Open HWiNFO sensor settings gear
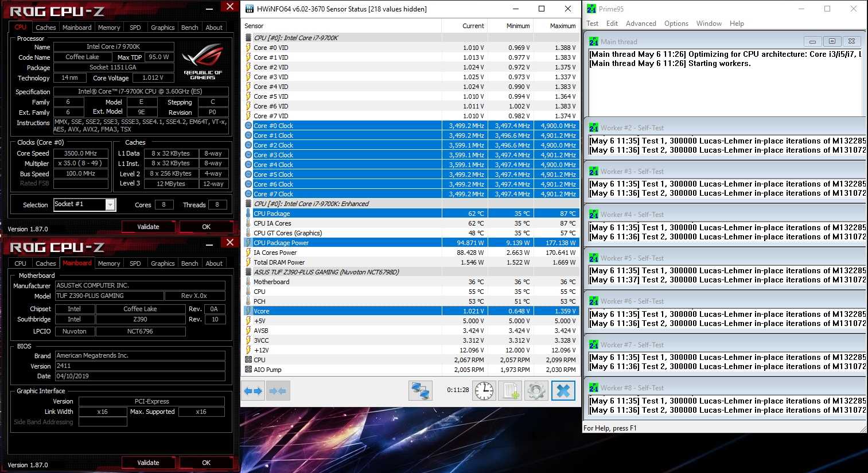 (x=536, y=391)
